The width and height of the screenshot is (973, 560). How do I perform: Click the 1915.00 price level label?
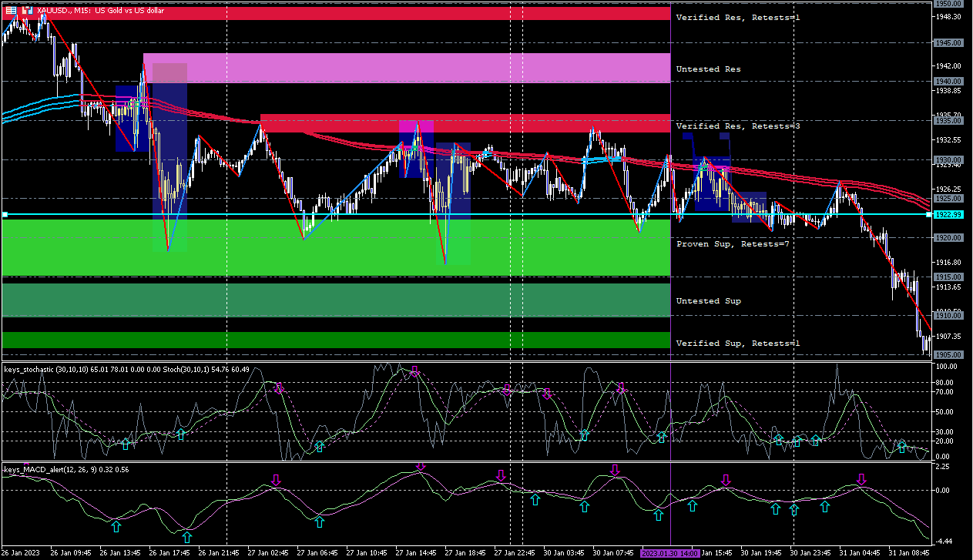pos(948,277)
